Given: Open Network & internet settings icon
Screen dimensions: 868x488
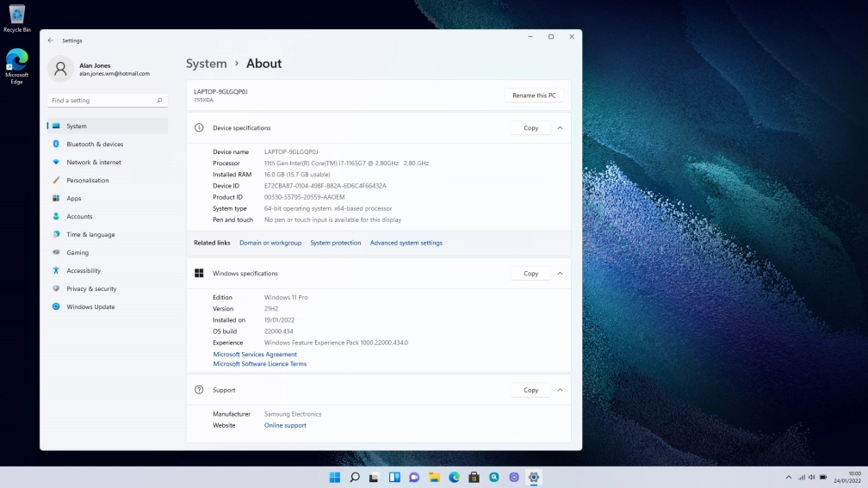Looking at the screenshot, I should pyautogui.click(x=56, y=163).
